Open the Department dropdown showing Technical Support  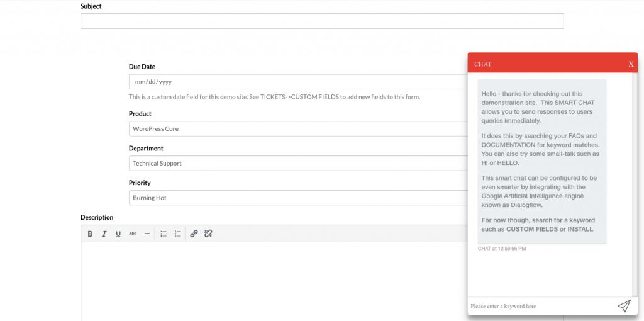pyautogui.click(x=298, y=163)
